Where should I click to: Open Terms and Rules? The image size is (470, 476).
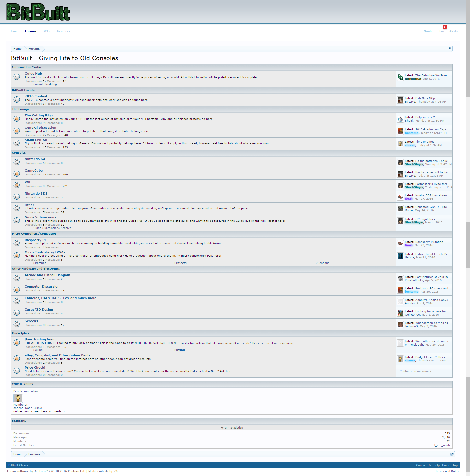click(447, 471)
